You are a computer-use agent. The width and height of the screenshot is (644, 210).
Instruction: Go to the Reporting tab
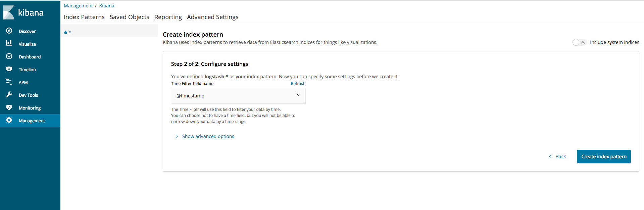point(168,17)
